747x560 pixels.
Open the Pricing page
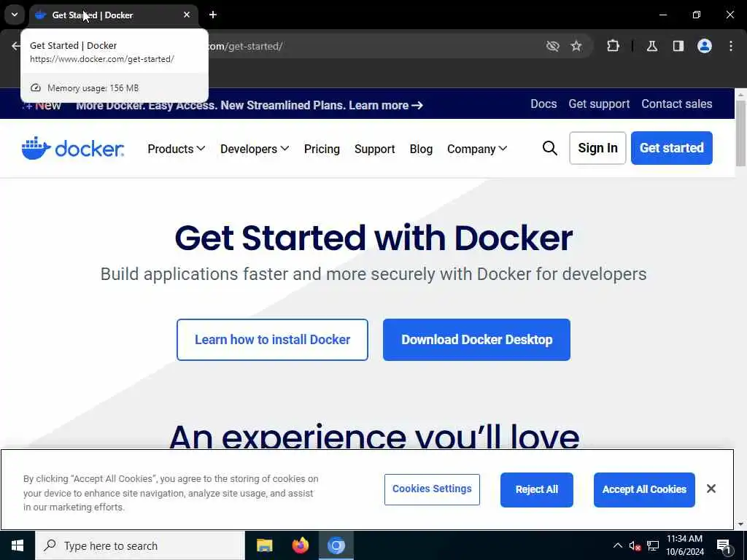pyautogui.click(x=322, y=149)
